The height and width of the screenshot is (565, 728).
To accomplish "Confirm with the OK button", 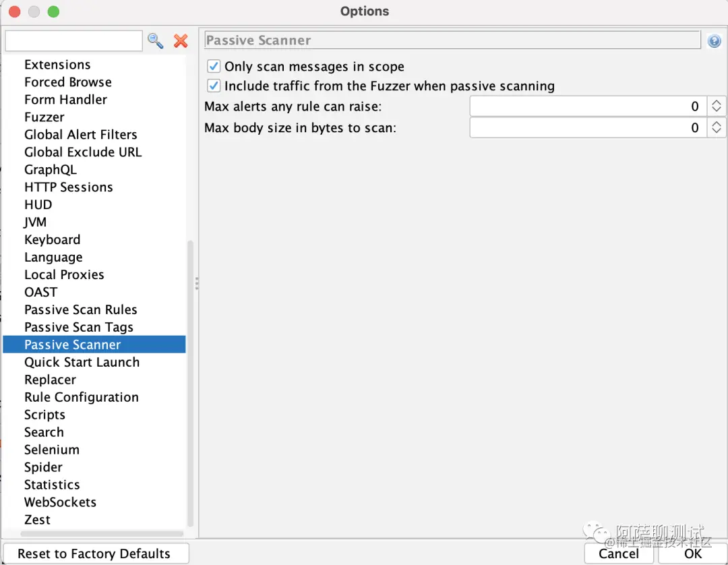I will [693, 554].
